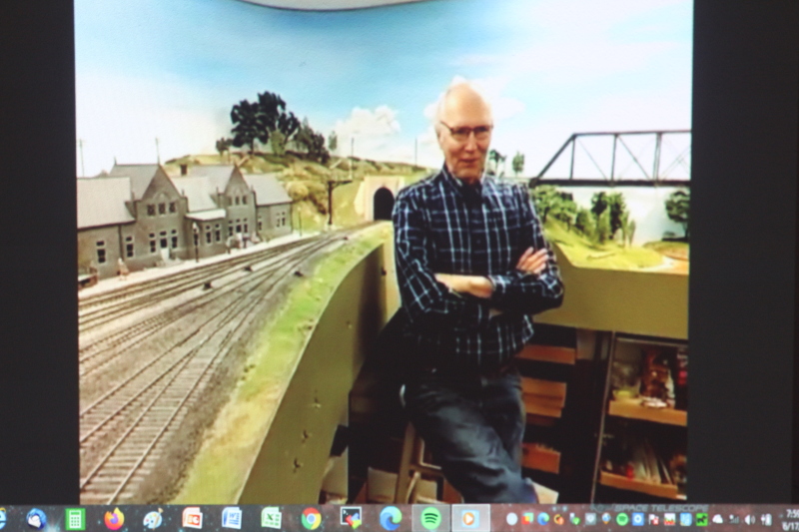This screenshot has width=799, height=532.
Task: Open the taskbar clock and date
Action: pyautogui.click(x=789, y=519)
